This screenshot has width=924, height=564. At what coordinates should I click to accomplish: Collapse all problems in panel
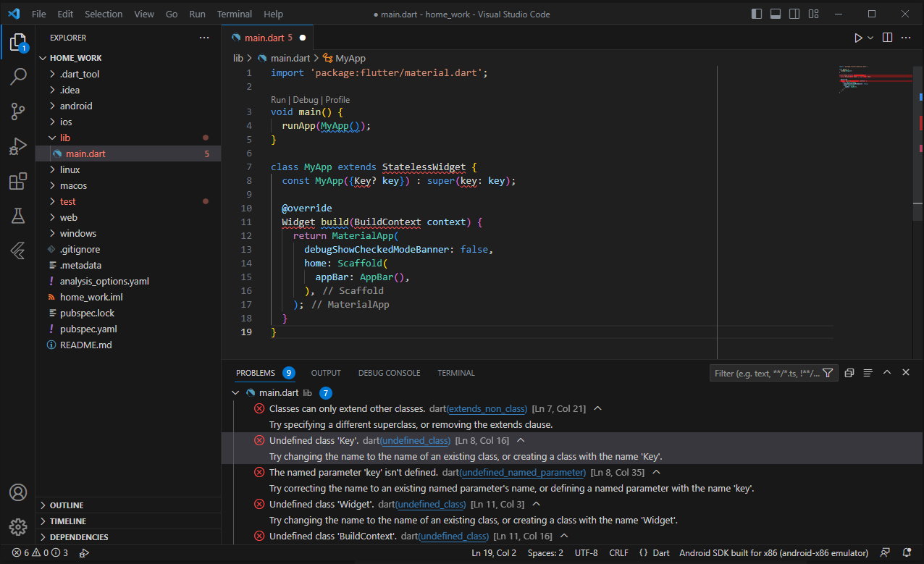(x=849, y=373)
